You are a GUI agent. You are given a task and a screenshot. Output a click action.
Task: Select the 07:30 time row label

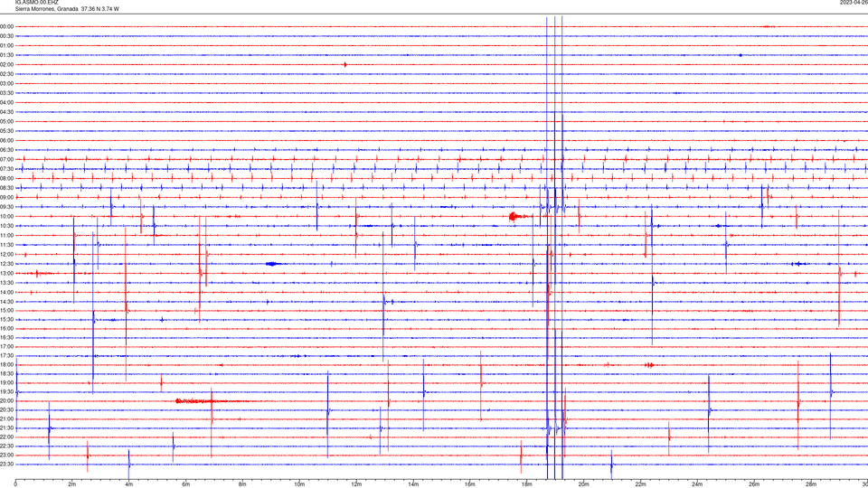(x=7, y=169)
